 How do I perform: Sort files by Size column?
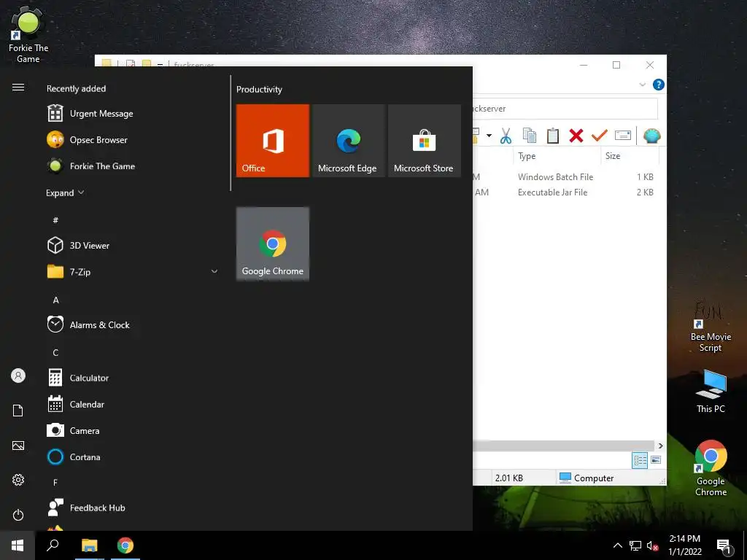point(630,156)
